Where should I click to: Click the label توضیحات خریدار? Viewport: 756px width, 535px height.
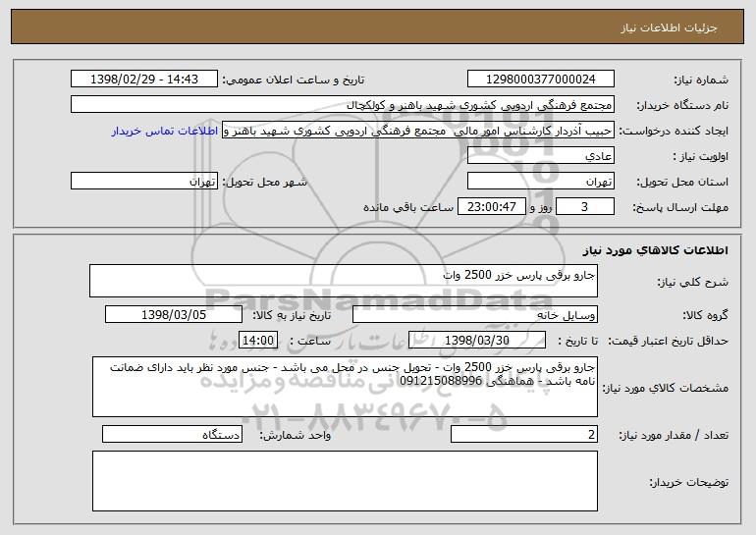tap(688, 482)
